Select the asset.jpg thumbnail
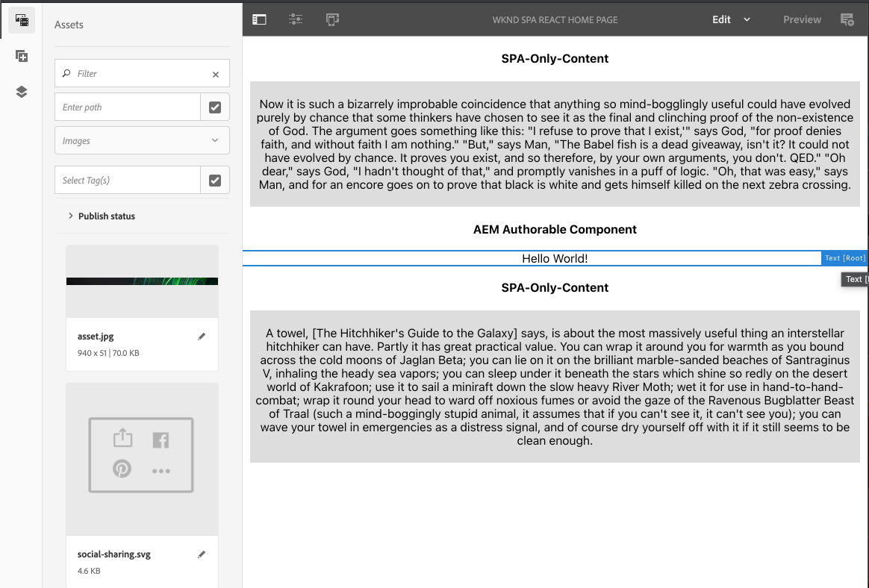This screenshot has width=869, height=588. [x=142, y=281]
